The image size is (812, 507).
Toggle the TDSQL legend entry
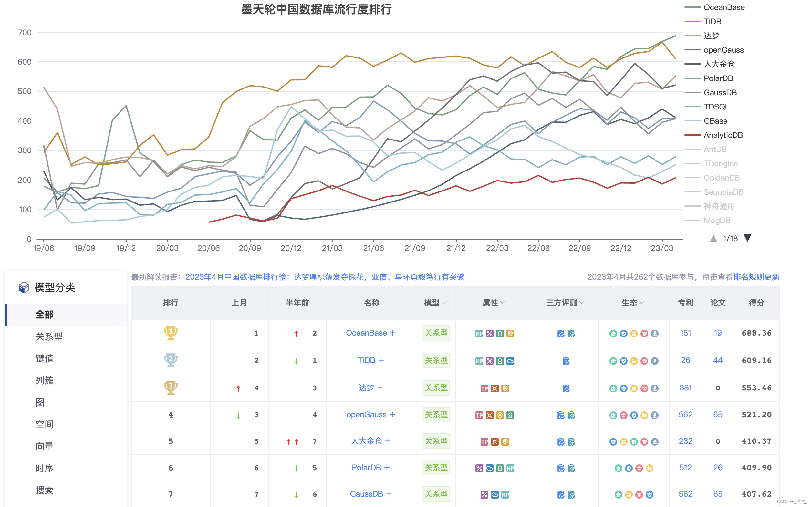(707, 107)
